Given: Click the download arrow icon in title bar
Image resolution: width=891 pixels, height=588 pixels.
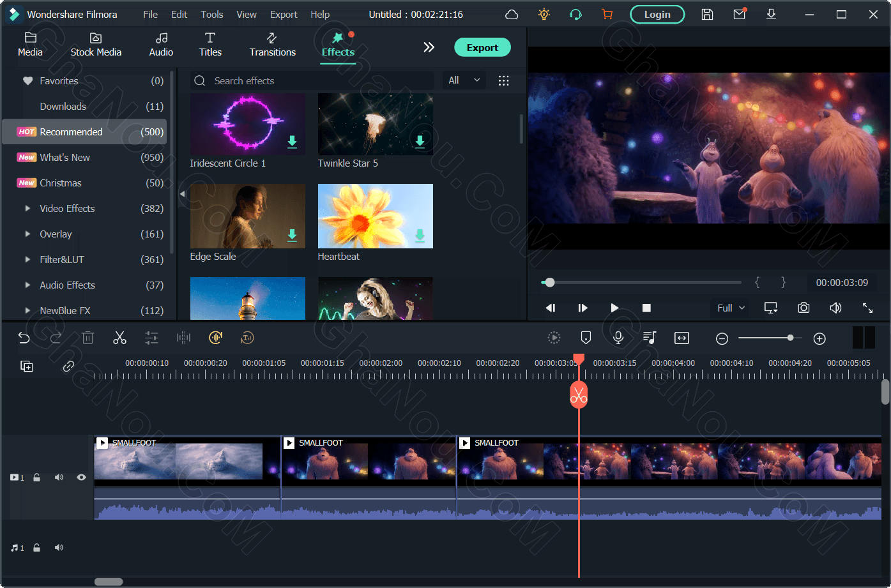Looking at the screenshot, I should (x=771, y=14).
